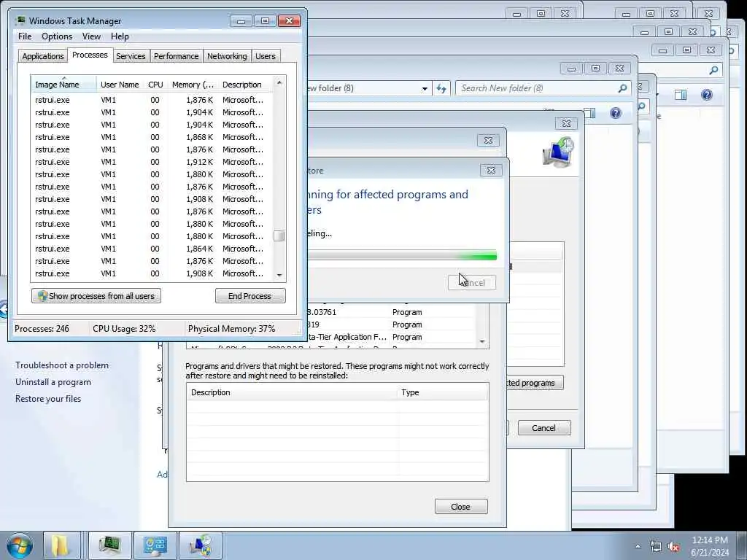Switch to the Applications tab
Screen dimensions: 747x560
(x=43, y=55)
